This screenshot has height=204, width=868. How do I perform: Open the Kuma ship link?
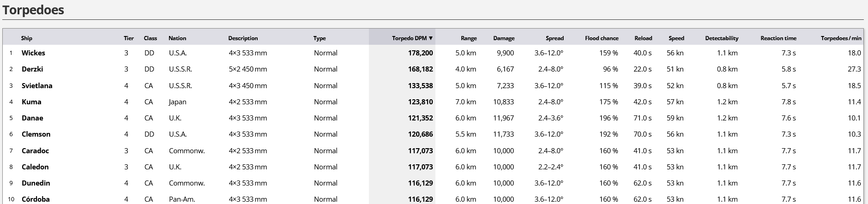point(31,102)
